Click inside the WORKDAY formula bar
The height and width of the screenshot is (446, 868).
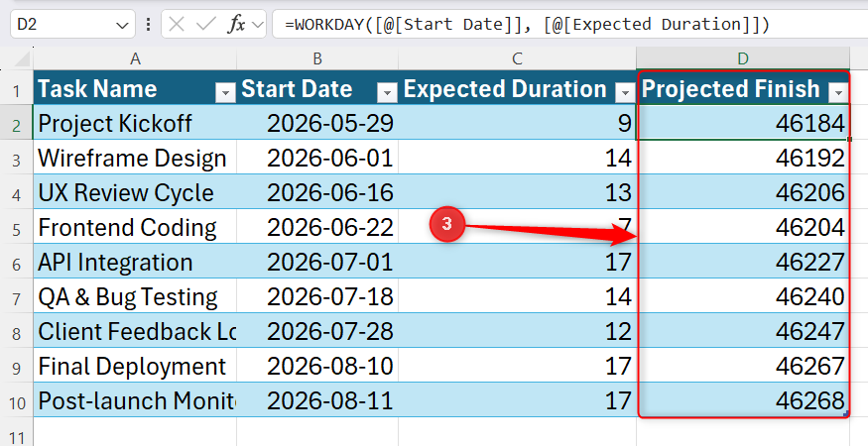pos(569,25)
